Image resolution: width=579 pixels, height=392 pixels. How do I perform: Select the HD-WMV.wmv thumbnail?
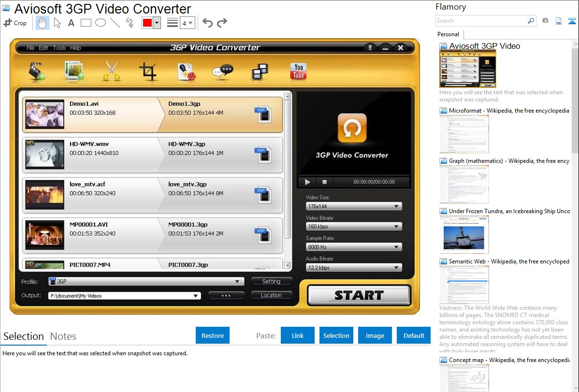tap(44, 155)
